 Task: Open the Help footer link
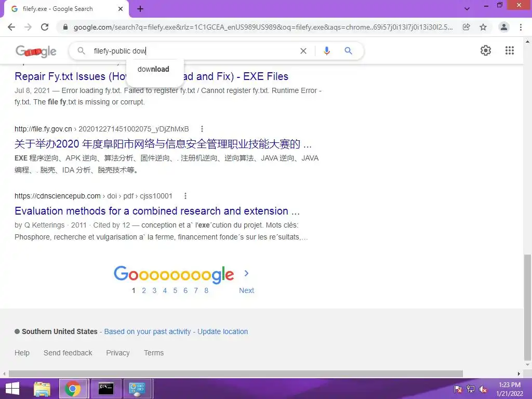point(22,353)
